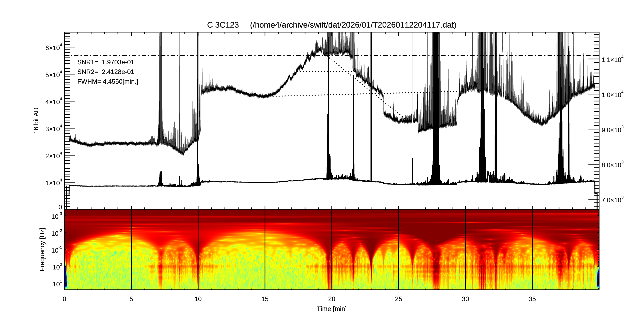Click the 'Time [min]' axis label
Viewport: 644px width, 322px height.
coord(331,309)
